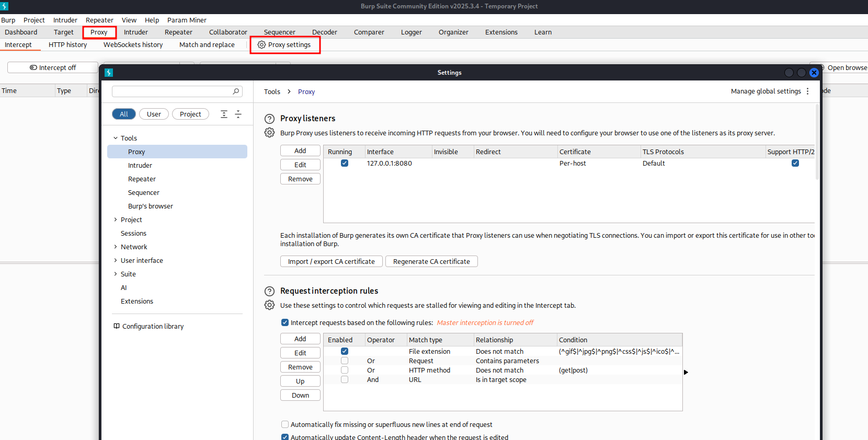The image size is (868, 440).
Task: Enable the HTTP method interception rule
Action: 345,370
